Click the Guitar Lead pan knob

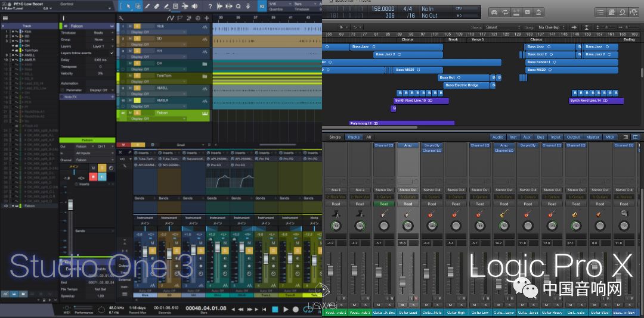408,226
